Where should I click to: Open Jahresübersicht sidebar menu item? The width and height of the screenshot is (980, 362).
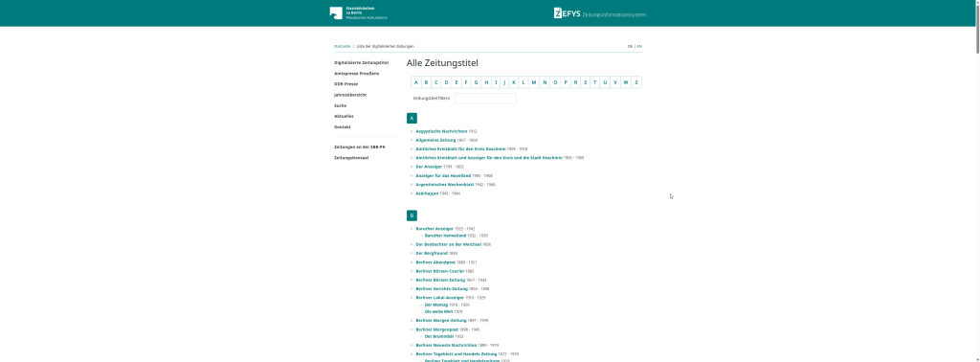(x=350, y=95)
